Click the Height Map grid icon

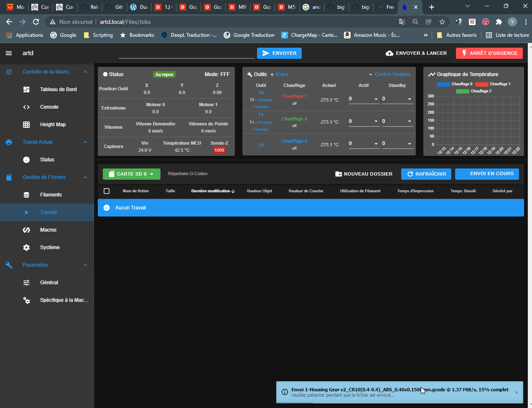pyautogui.click(x=26, y=125)
